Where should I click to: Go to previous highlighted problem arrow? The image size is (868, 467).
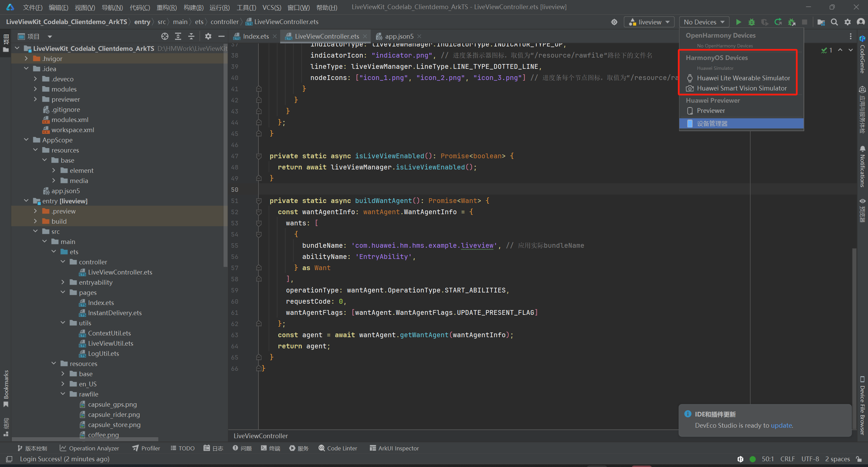click(x=840, y=50)
